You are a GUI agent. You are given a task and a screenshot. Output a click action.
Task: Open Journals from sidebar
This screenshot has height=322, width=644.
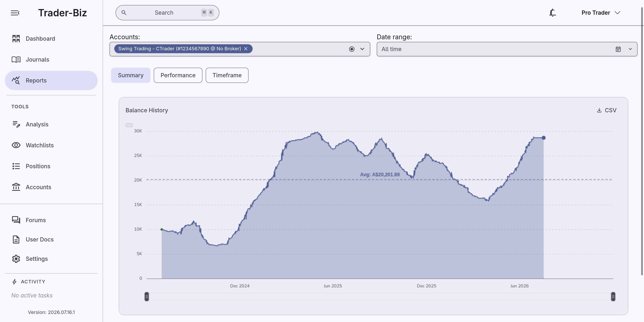51,60
